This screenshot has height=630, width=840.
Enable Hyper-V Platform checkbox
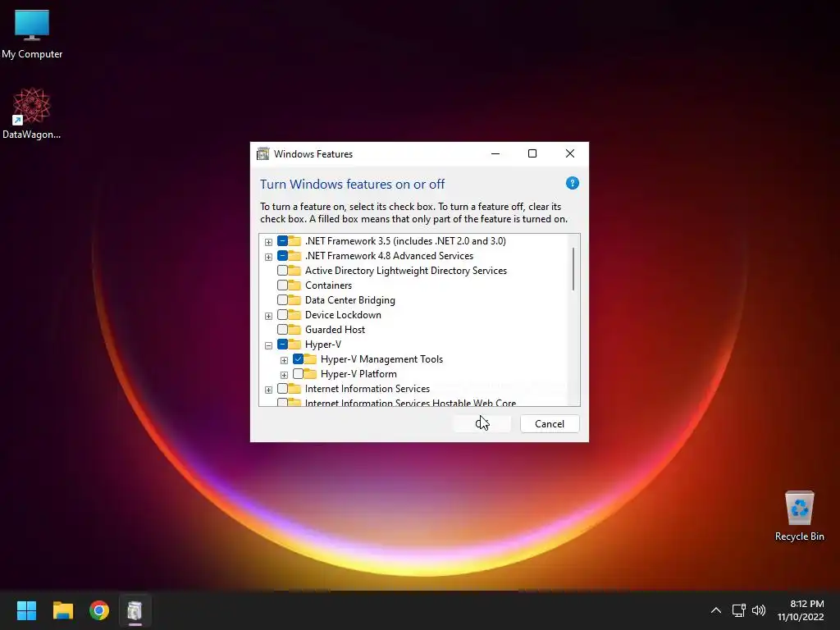pos(298,374)
